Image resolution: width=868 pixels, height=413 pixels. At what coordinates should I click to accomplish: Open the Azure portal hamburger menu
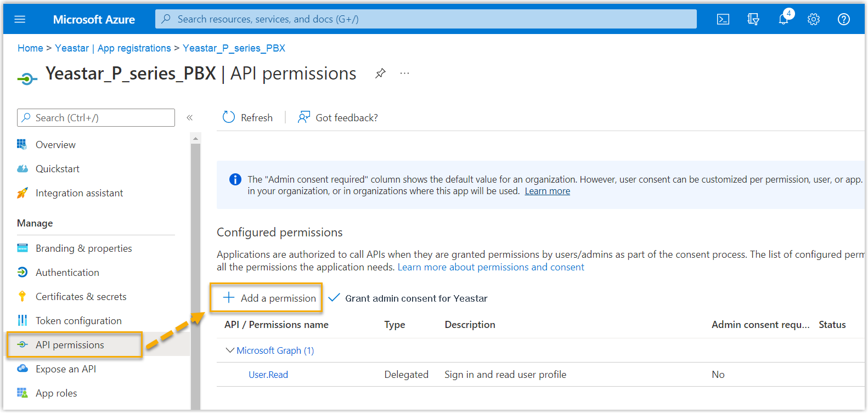coord(20,19)
